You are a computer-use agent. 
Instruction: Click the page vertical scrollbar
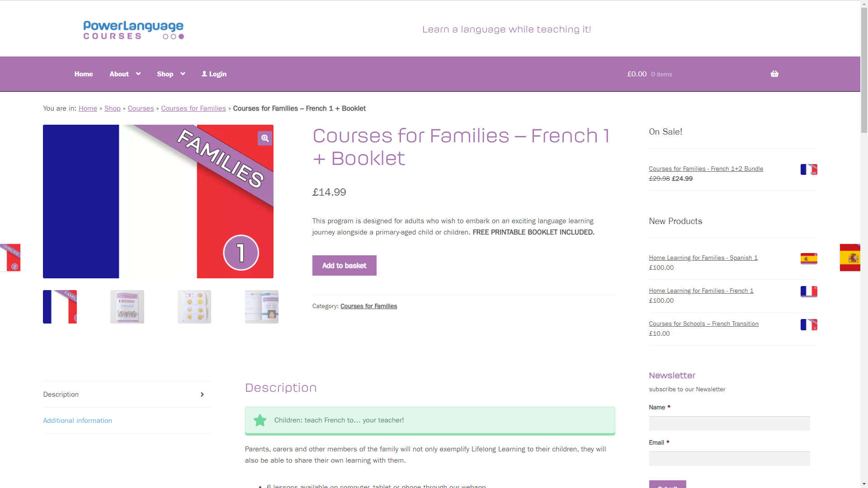864,244
